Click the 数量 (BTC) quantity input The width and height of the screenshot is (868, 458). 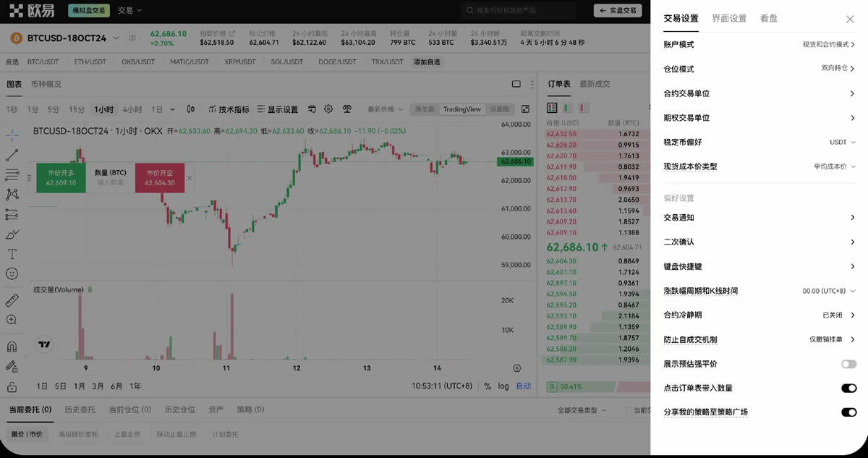click(111, 183)
